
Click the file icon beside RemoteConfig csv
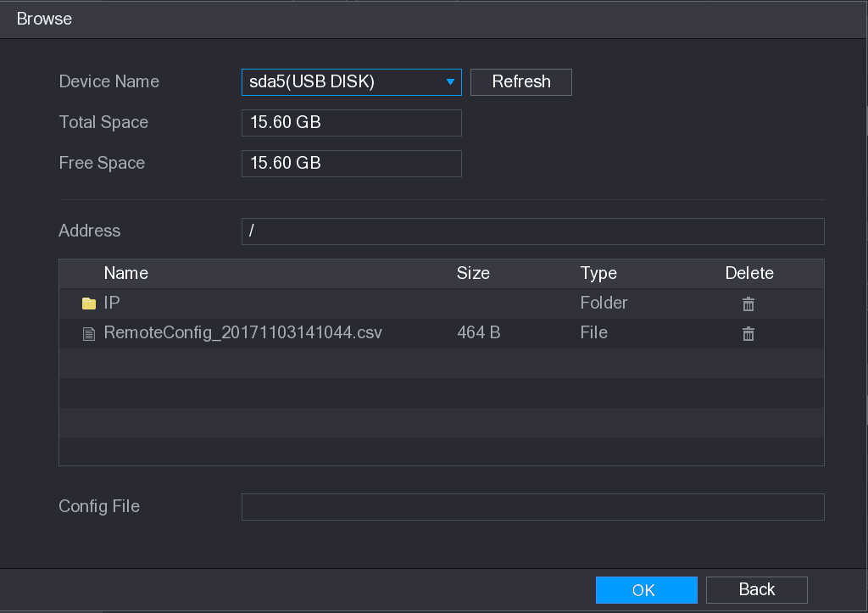click(x=88, y=333)
